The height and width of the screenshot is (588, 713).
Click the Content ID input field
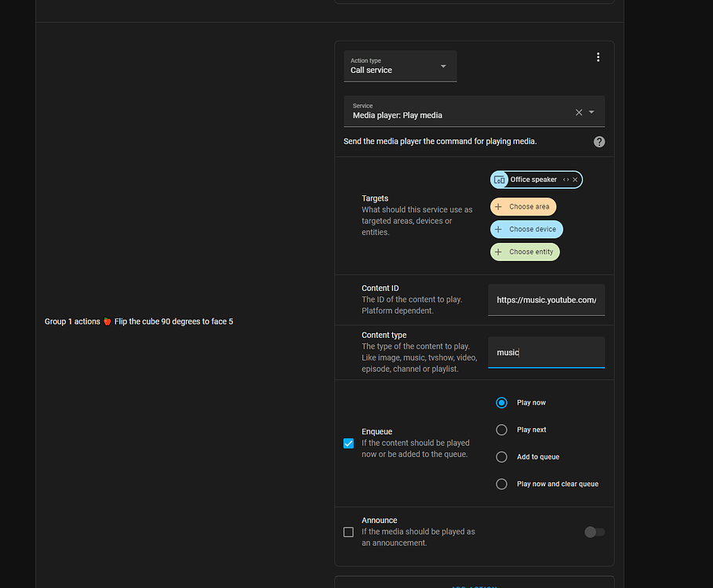pos(546,299)
